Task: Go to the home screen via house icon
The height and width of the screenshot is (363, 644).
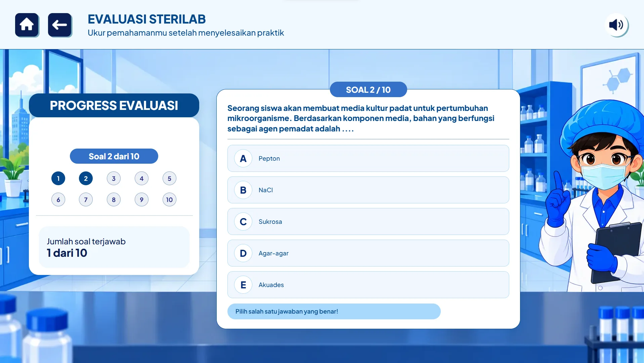Action: [x=27, y=25]
